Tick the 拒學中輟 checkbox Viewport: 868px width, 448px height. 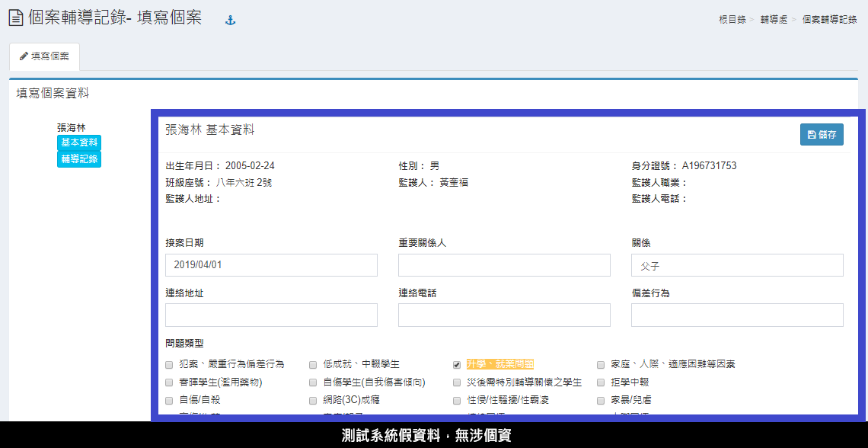tap(601, 382)
